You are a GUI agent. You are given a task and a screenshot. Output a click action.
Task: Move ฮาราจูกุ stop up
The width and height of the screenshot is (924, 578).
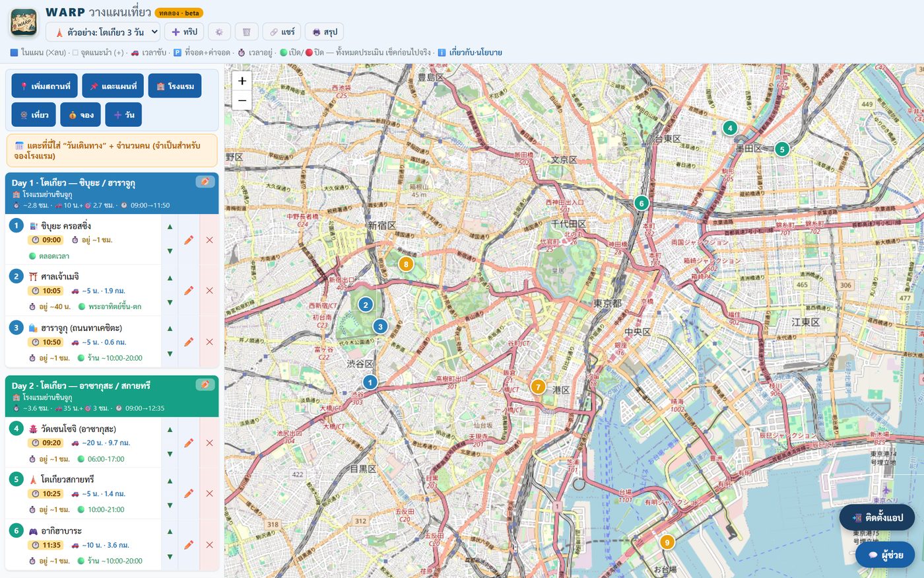pyautogui.click(x=170, y=328)
